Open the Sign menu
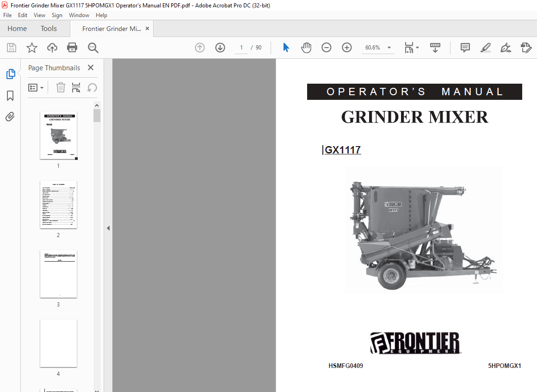Viewport: 537px width, 392px height. point(57,15)
